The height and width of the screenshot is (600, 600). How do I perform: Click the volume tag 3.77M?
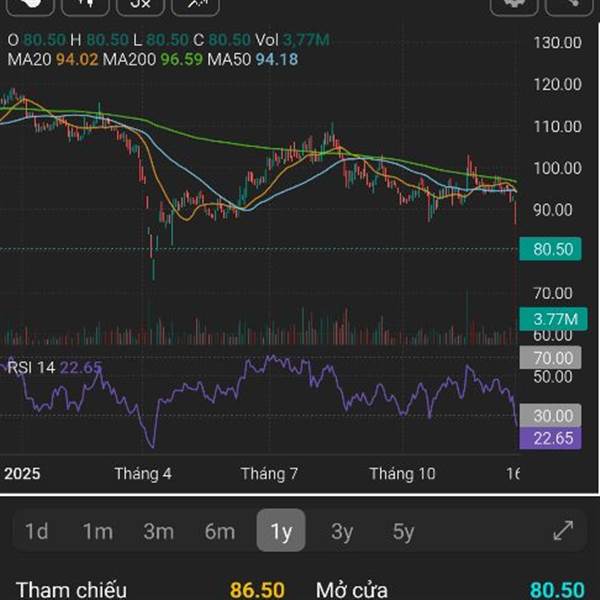click(x=553, y=319)
